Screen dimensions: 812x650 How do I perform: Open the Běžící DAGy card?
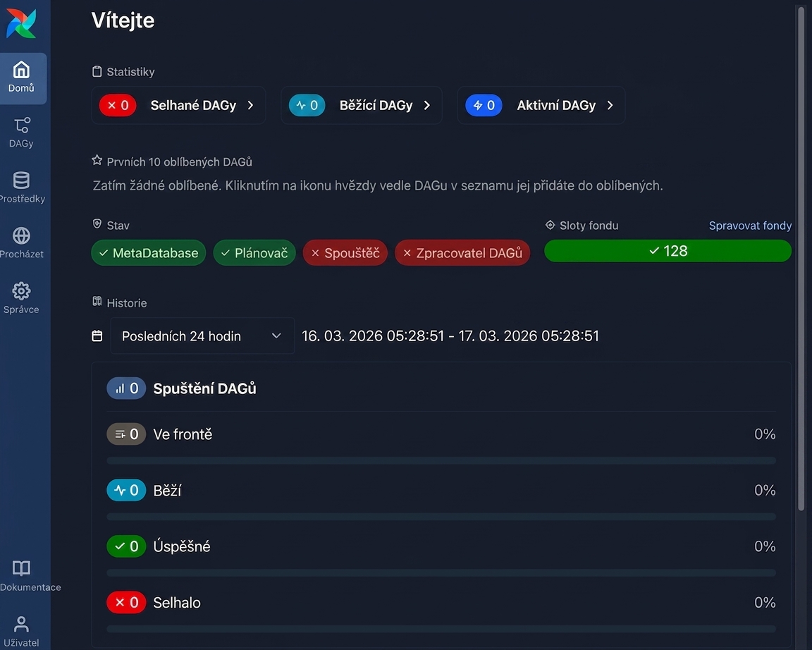362,105
